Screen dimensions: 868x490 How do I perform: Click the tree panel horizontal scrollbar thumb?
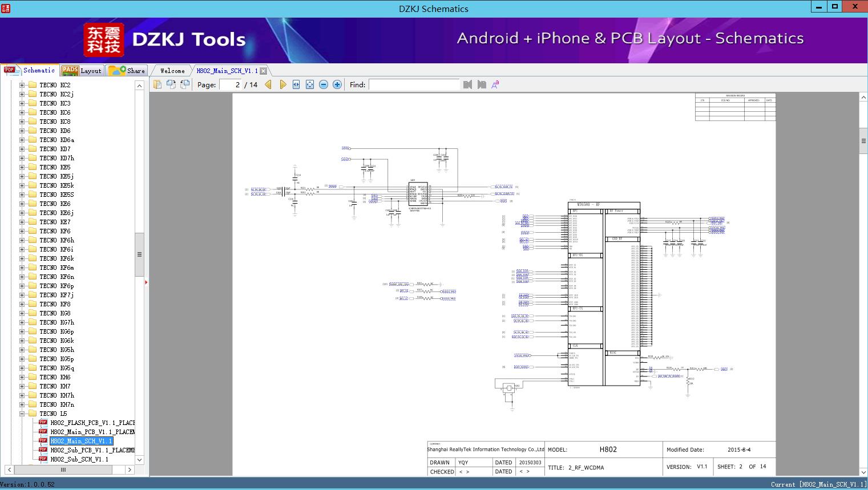coord(63,470)
